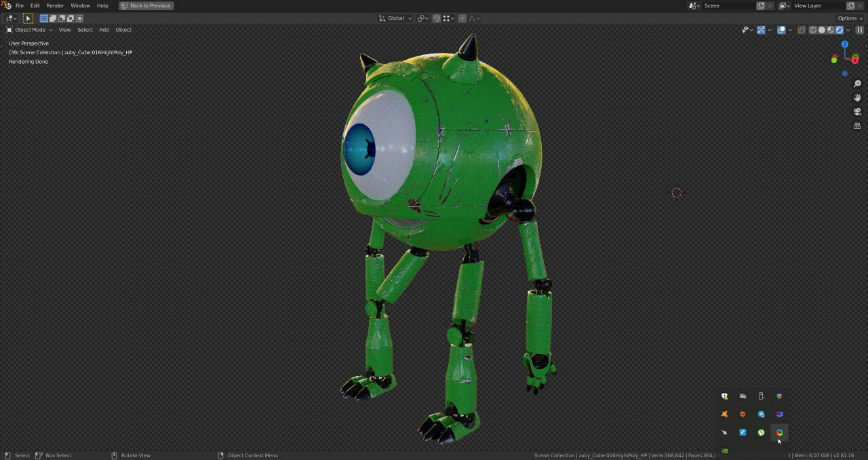The image size is (868, 460).
Task: Open the Select menu in viewport header
Action: click(85, 30)
